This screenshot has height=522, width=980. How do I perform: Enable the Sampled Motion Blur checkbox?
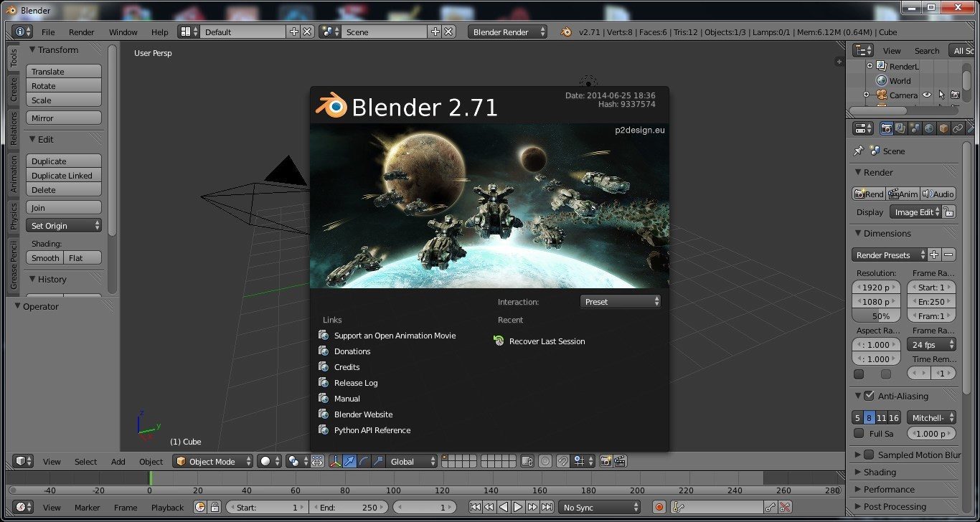click(869, 455)
